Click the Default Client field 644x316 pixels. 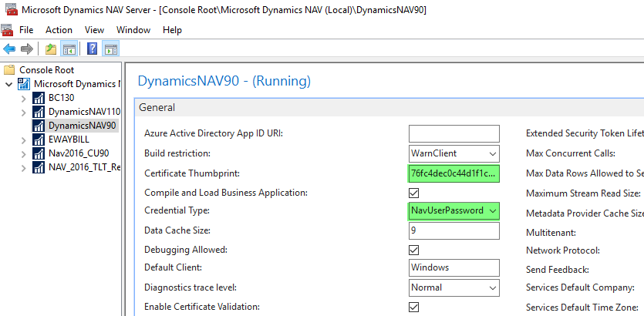coord(454,267)
